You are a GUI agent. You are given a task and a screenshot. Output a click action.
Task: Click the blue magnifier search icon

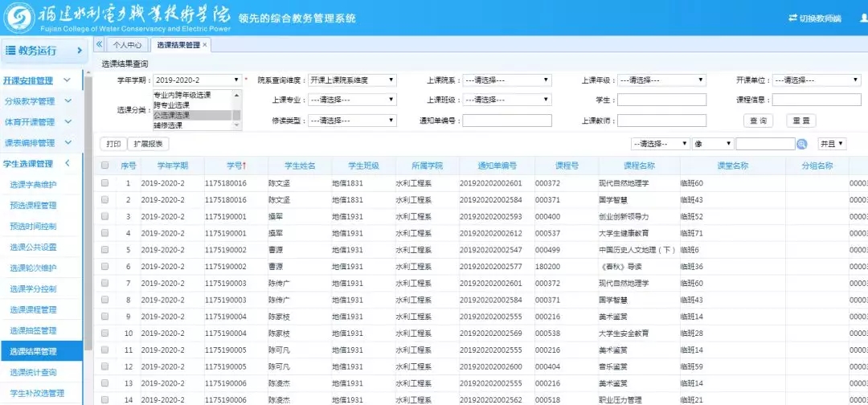[x=801, y=144]
